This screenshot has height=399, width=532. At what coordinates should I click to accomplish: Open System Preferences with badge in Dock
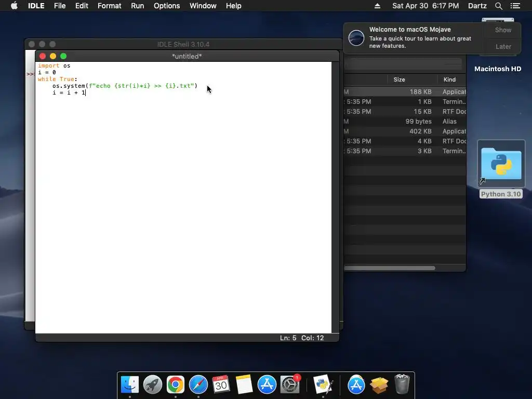[290, 384]
